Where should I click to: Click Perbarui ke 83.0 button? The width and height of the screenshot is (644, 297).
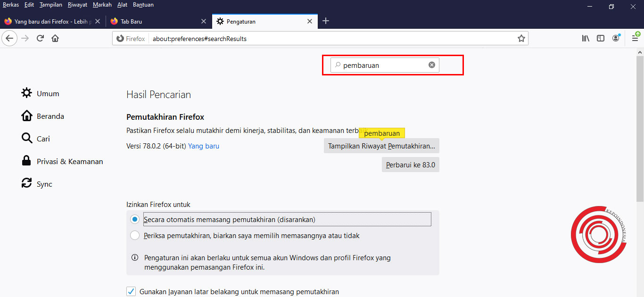(410, 165)
